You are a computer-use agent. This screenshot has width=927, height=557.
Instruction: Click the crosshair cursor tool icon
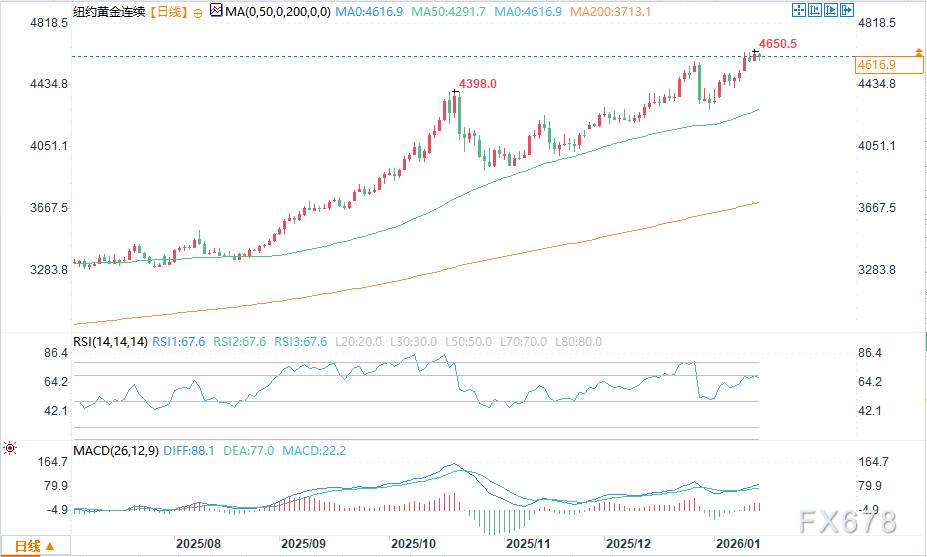[798, 11]
